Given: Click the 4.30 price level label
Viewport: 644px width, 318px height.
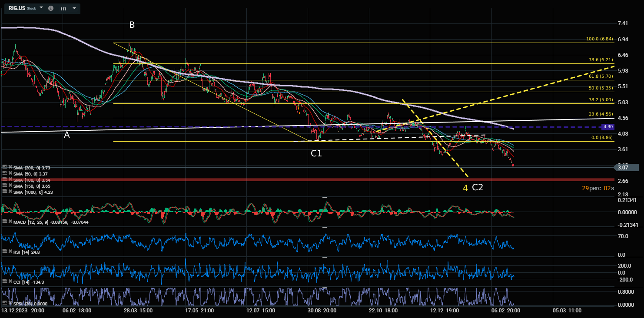Looking at the screenshot, I should [x=607, y=127].
